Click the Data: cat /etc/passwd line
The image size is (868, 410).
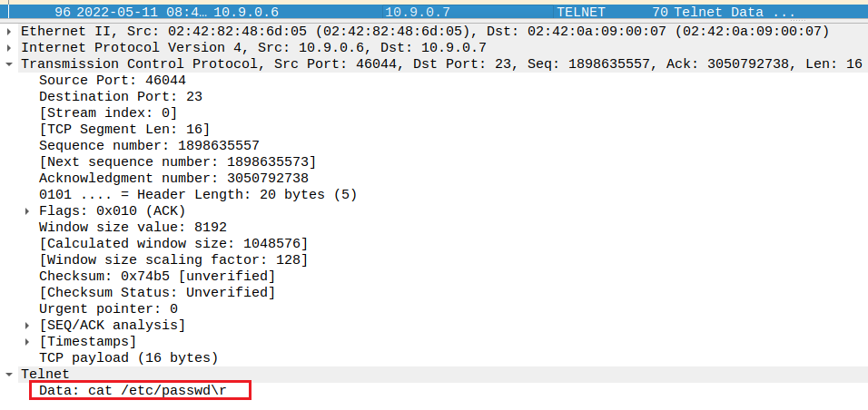pos(140,390)
